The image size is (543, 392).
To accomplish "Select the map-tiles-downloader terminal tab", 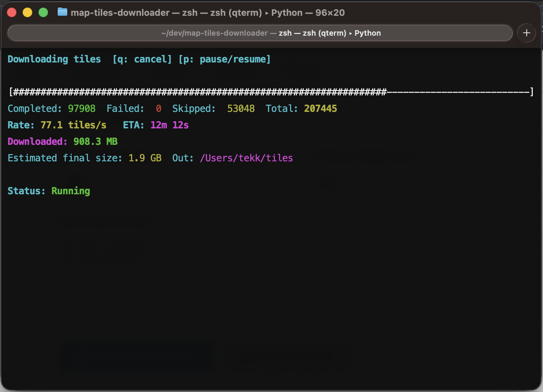I will 260,33.
